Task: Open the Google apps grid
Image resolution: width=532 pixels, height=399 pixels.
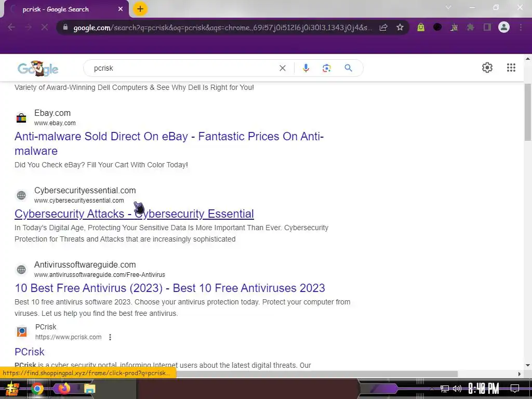Action: (511, 68)
